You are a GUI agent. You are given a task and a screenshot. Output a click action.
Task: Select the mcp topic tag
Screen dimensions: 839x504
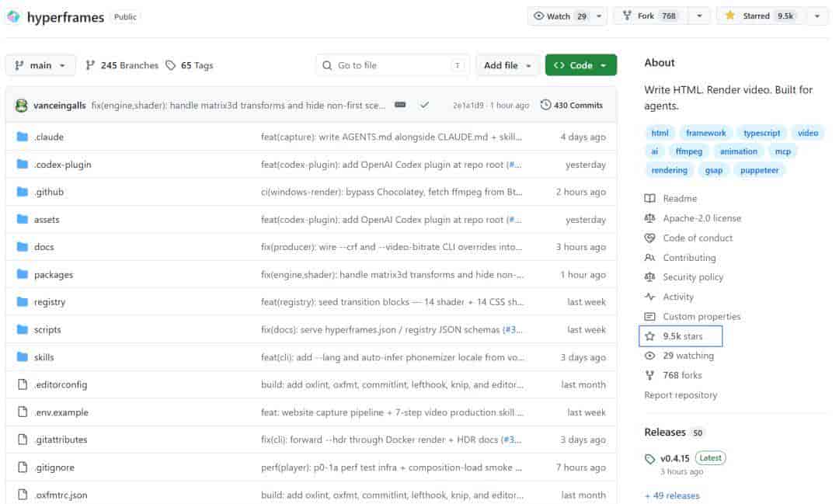pos(783,152)
